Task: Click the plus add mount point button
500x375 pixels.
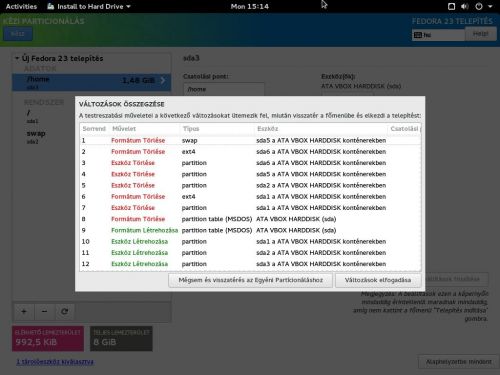Action: pyautogui.click(x=24, y=312)
